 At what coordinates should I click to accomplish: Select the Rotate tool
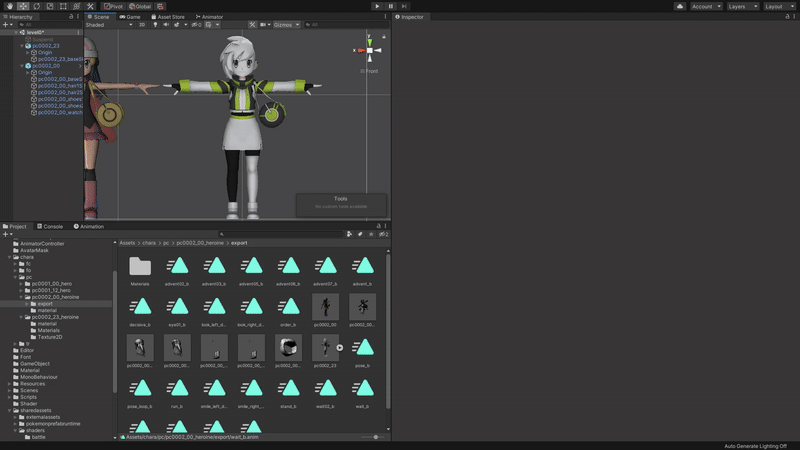point(36,6)
